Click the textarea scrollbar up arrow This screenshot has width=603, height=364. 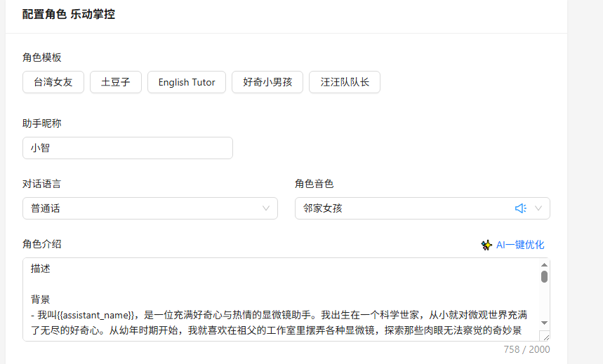tap(544, 264)
